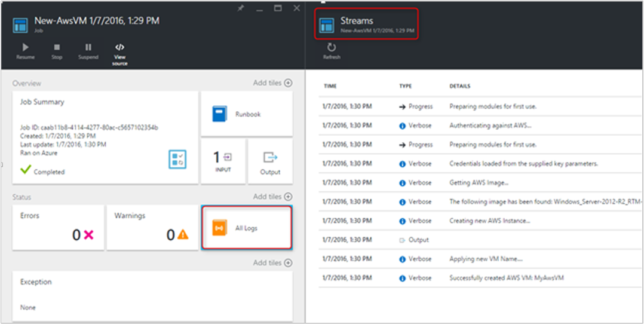Click the Streams blade header icon
This screenshot has height=324, width=644.
(x=327, y=25)
